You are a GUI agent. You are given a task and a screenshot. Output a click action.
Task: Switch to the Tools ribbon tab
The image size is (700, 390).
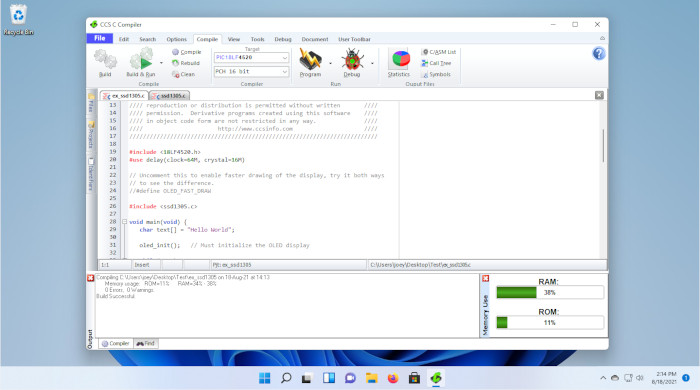click(257, 39)
